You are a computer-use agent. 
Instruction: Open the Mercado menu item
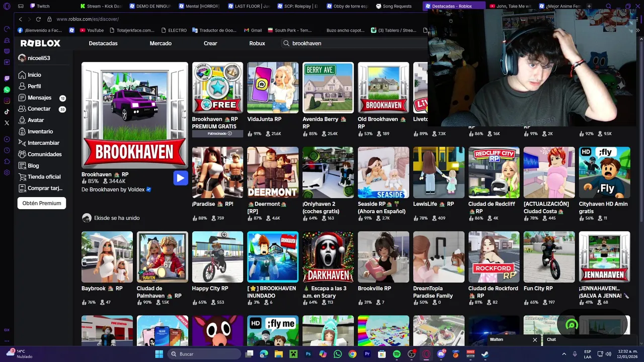click(160, 43)
